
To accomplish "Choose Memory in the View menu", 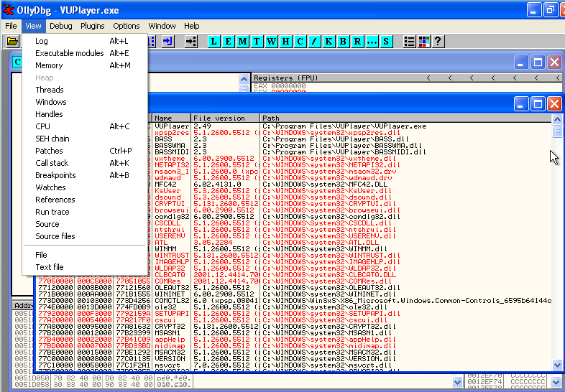I will point(85,65).
